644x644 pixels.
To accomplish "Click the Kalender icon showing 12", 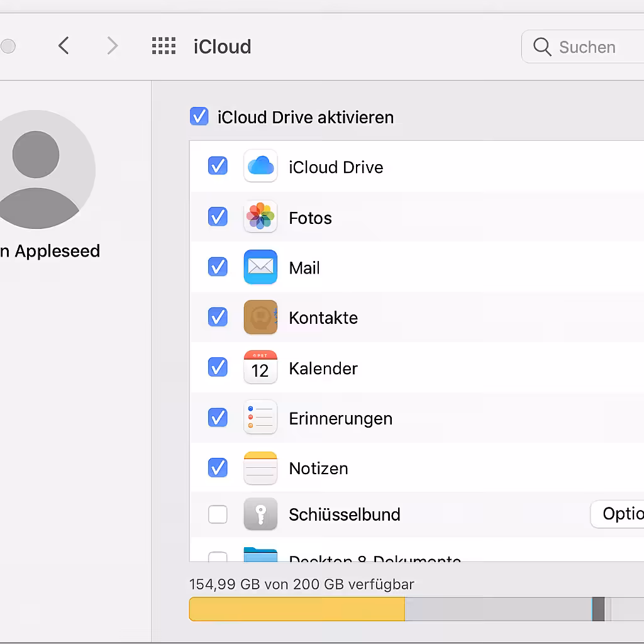I will point(260,367).
